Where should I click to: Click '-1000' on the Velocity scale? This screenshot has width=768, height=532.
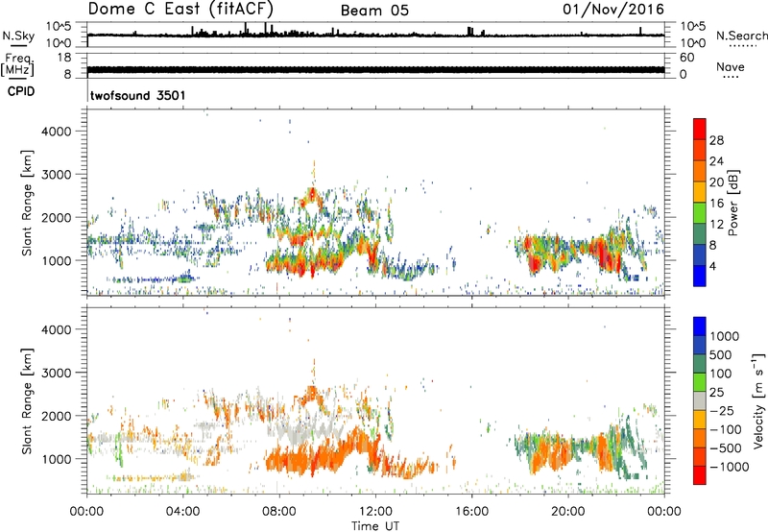(x=729, y=467)
